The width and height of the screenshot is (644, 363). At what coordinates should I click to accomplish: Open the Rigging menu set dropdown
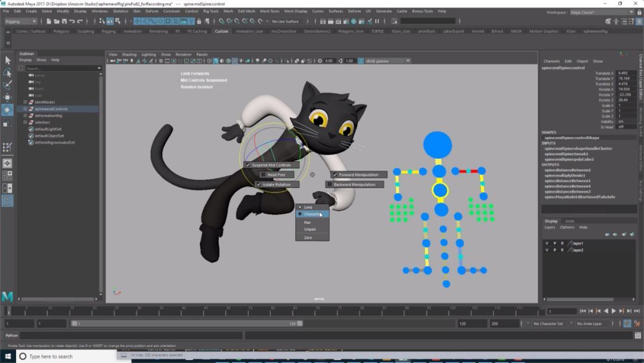[x=20, y=21]
